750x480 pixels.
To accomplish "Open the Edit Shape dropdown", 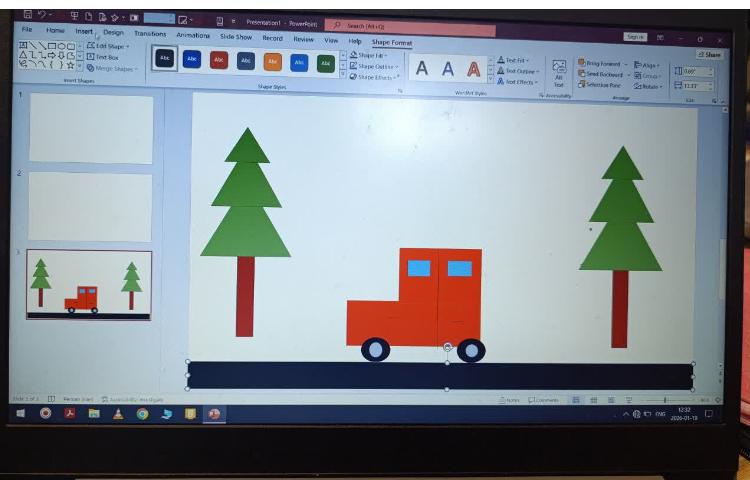I will pos(108,46).
